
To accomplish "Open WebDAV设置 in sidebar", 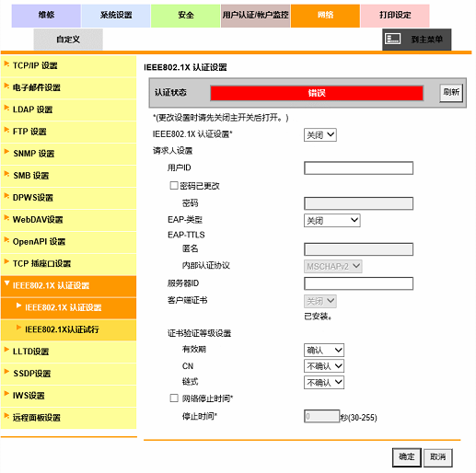I will (x=69, y=220).
